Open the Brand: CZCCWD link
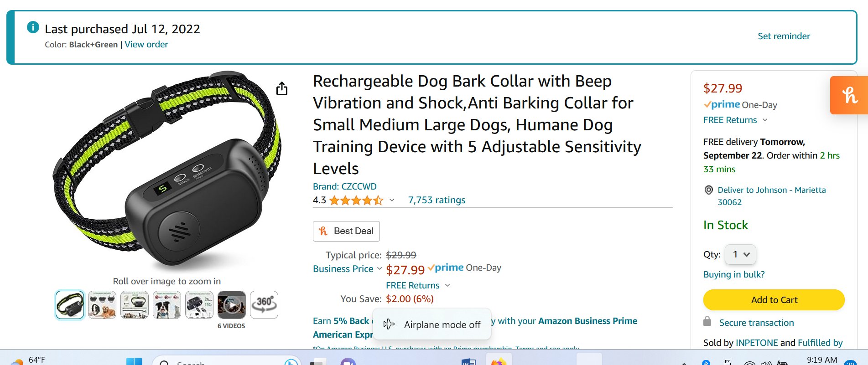 tap(344, 186)
